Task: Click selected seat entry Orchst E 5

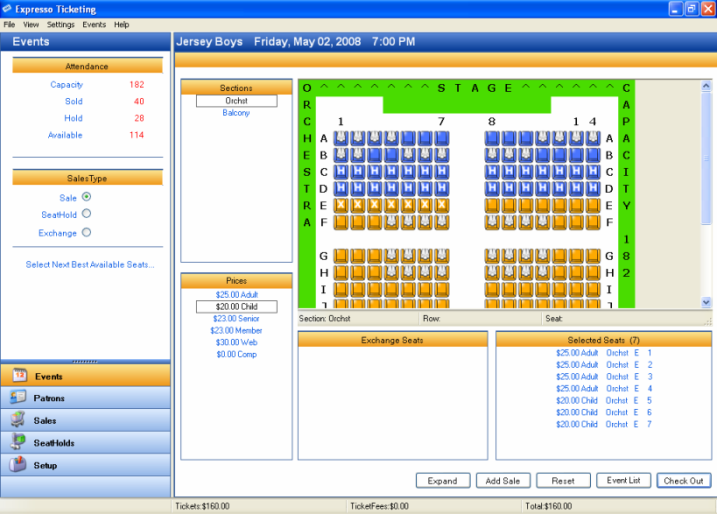Action: 604,400
